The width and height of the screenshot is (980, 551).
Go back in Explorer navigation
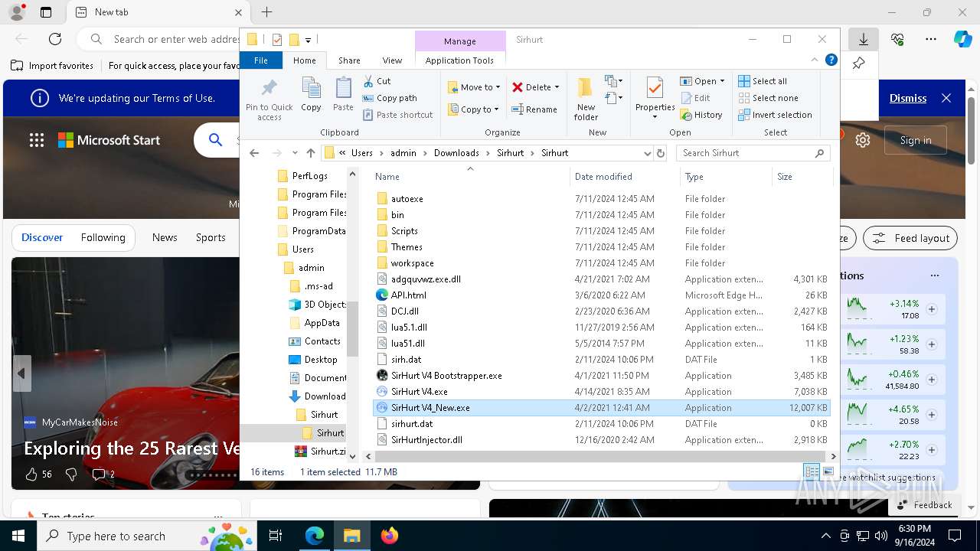tap(255, 153)
